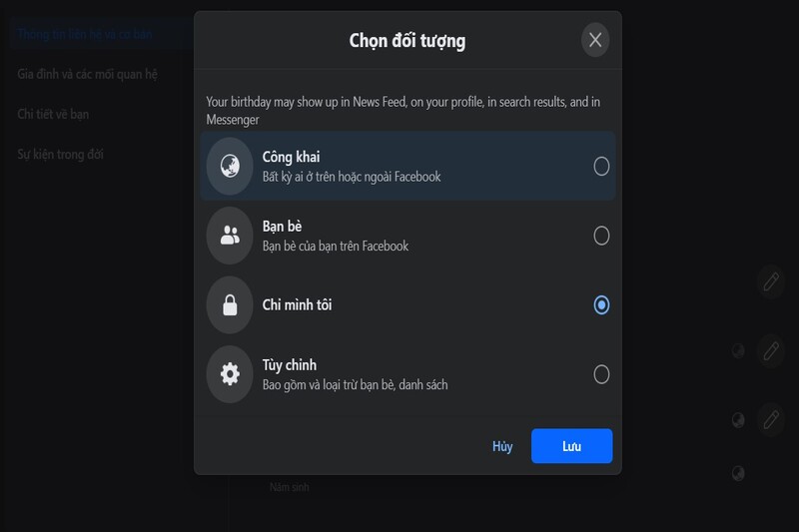Open Chi tiết về bạn section
Screen dimensions: 799x532
click(x=53, y=114)
